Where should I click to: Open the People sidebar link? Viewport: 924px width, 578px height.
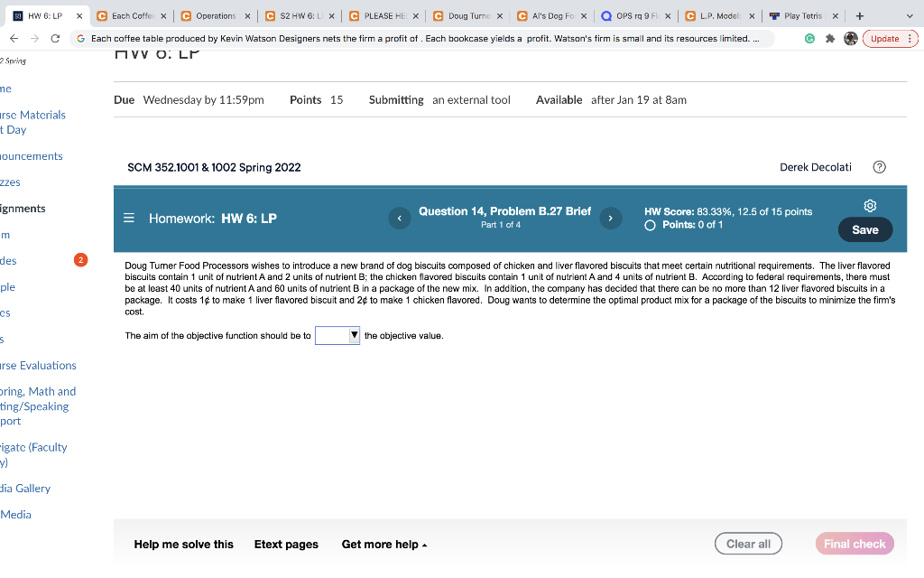(x=7, y=286)
